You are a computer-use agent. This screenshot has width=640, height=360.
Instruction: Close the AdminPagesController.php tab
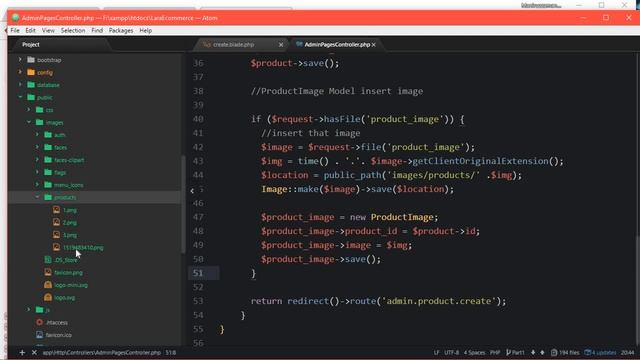pyautogui.click(x=373, y=45)
